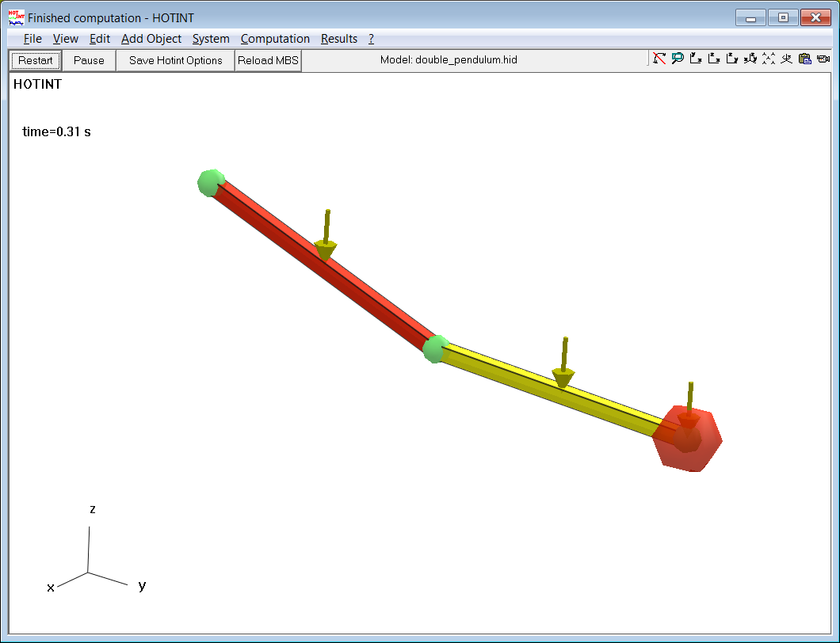The width and height of the screenshot is (840, 643).
Task: Open the Results menu
Action: click(x=339, y=38)
